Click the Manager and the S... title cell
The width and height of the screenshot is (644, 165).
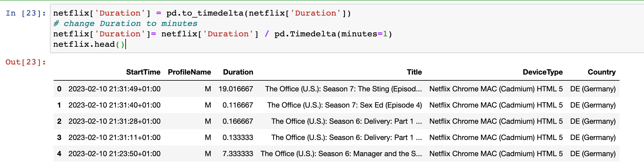(341, 154)
